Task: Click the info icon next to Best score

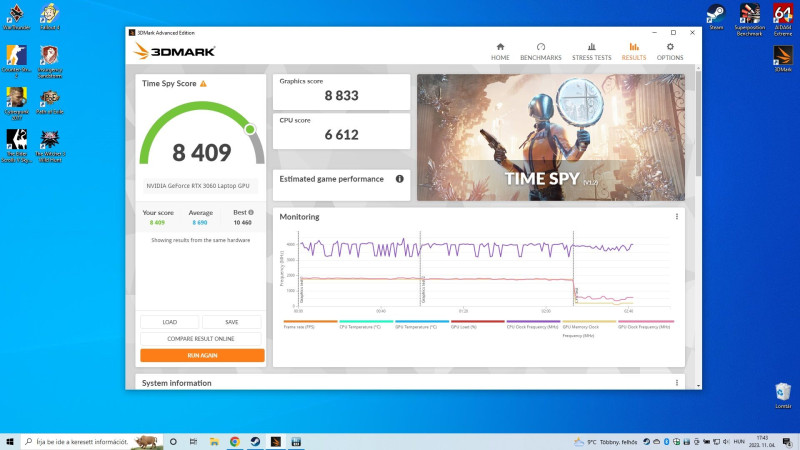Action: point(251,212)
